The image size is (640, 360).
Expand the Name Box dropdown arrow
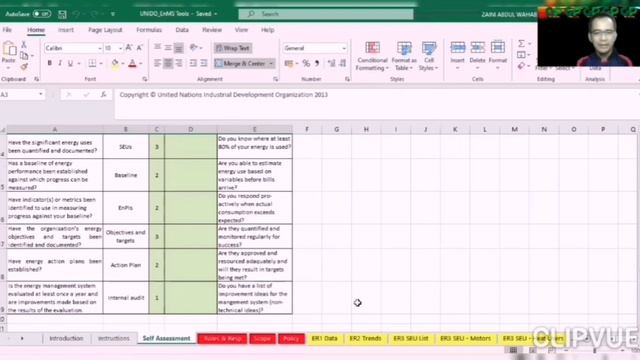[x=40, y=95]
